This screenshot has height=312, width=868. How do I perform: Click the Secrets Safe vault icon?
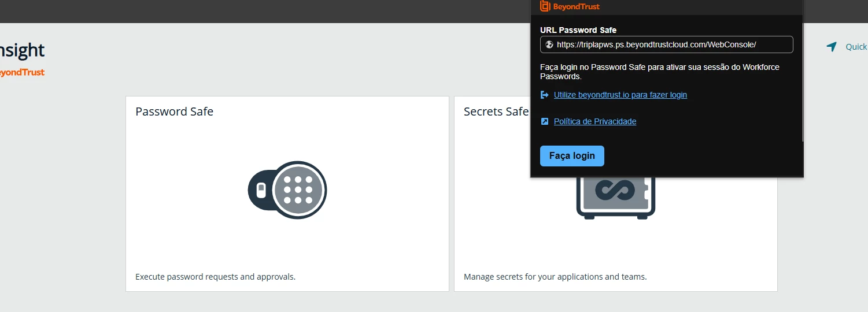(x=615, y=198)
